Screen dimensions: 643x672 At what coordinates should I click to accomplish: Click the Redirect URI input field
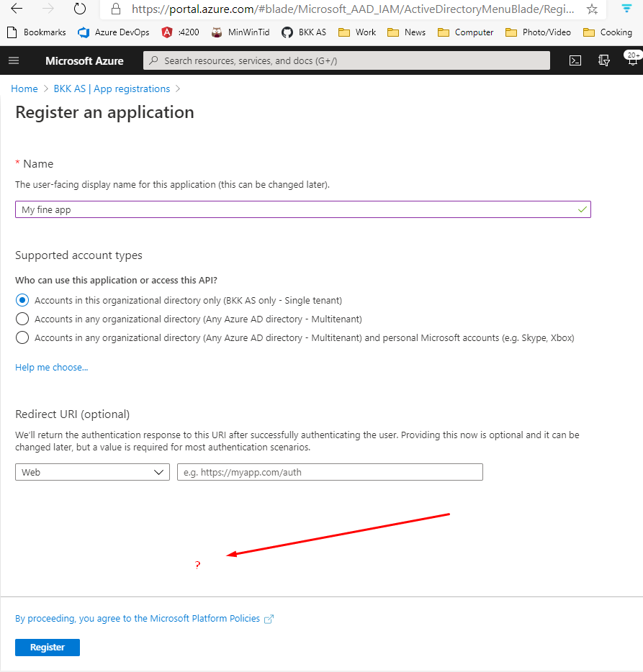pyautogui.click(x=329, y=472)
